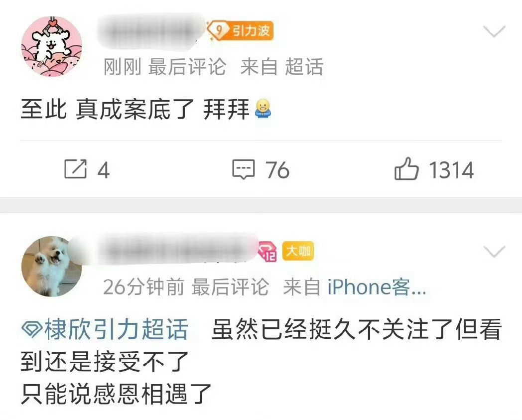The width and height of the screenshot is (522, 420).
Task: Click the comment count 76
Action: click(x=277, y=170)
